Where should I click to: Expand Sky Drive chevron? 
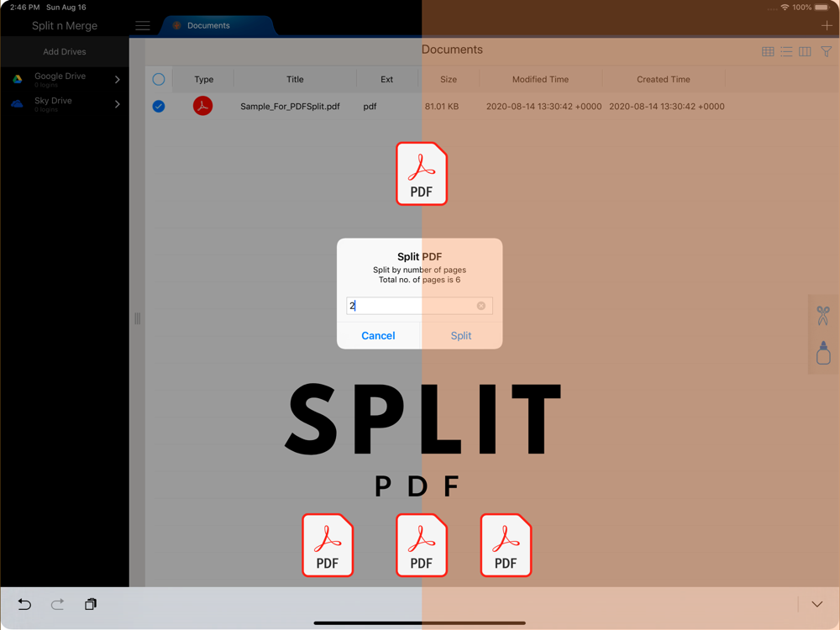pos(118,104)
